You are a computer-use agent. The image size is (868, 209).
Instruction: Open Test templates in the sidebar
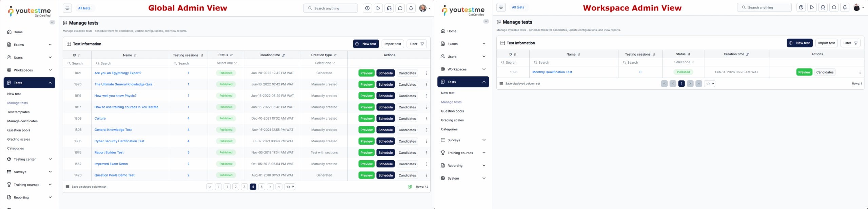click(18, 112)
